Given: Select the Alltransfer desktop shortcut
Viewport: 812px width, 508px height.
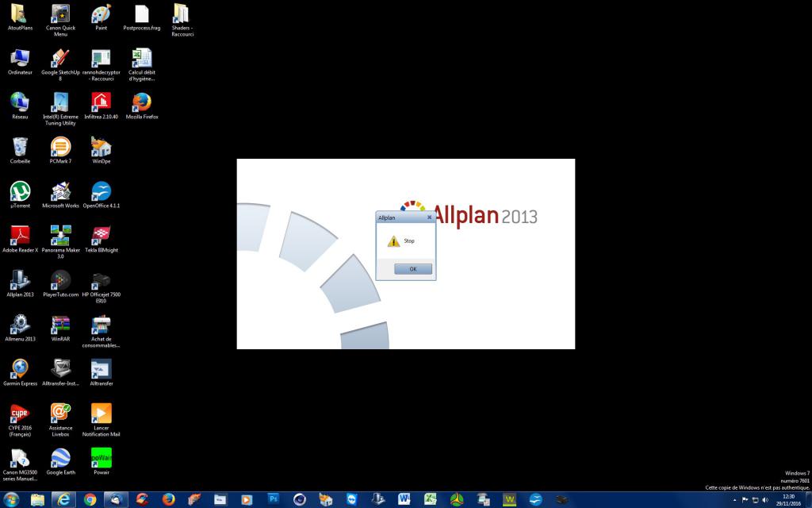Looking at the screenshot, I should tap(101, 373).
